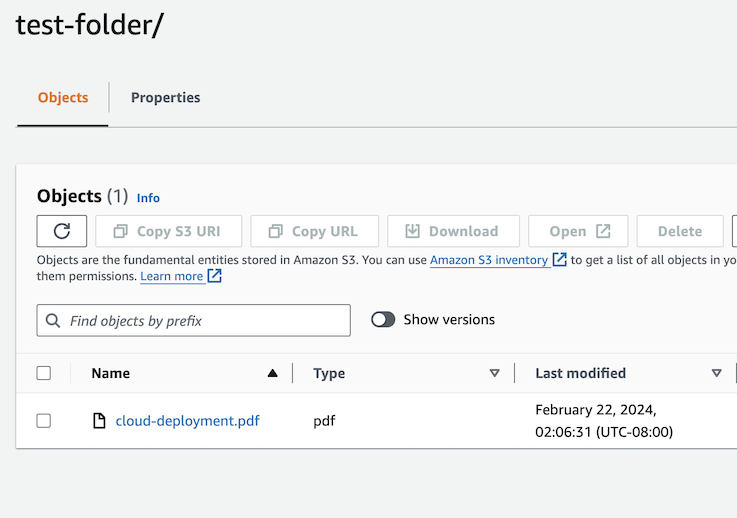The width and height of the screenshot is (737, 518).
Task: Click the download arrow icon
Action: pyautogui.click(x=412, y=231)
